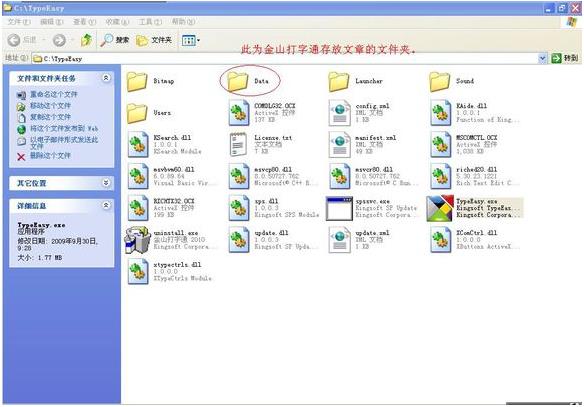Select the config.xml file icon
Viewport: 584px width, 407px height.
[339, 113]
